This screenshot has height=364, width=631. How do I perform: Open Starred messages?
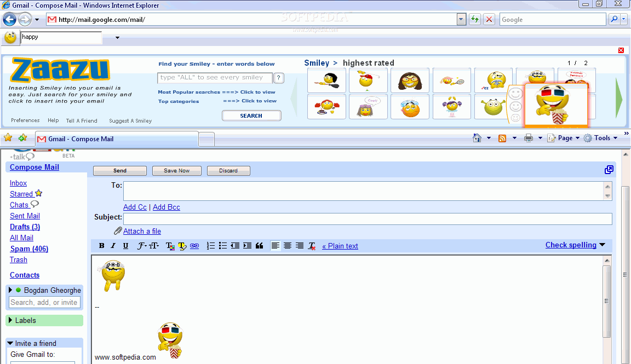21,194
